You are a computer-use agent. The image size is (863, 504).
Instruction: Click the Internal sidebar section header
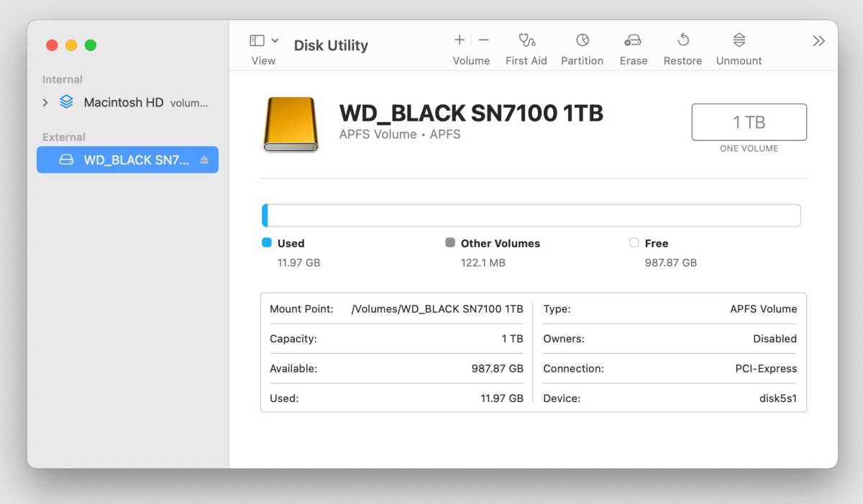point(63,80)
